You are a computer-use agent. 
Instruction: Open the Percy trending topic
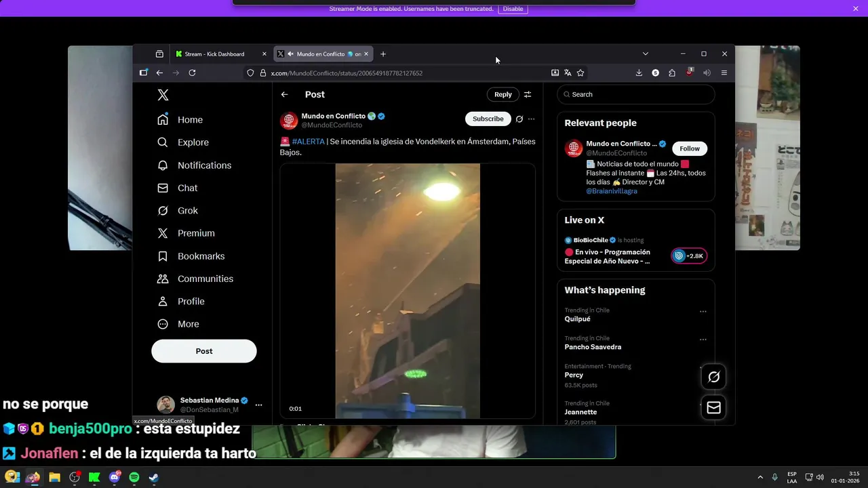(x=574, y=375)
